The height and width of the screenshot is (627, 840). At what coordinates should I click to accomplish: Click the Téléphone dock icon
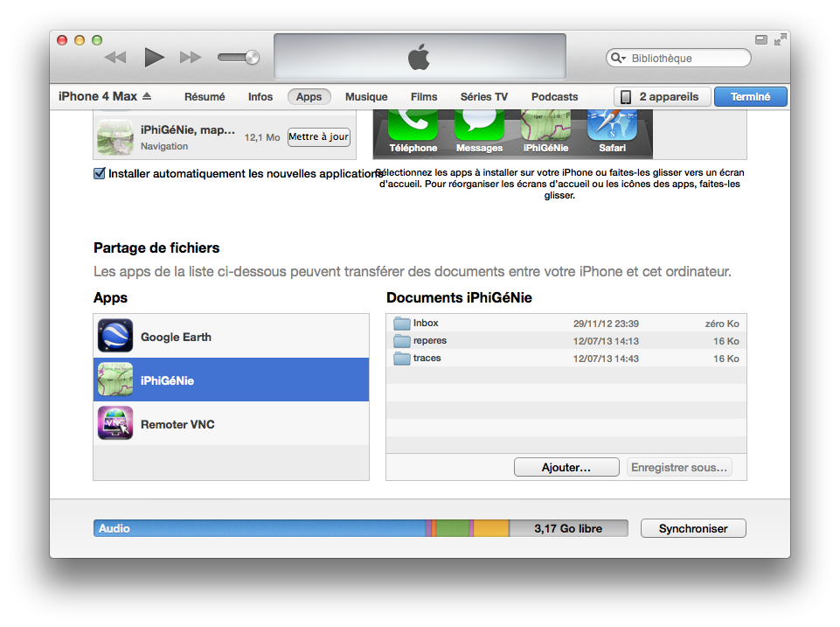pyautogui.click(x=413, y=132)
